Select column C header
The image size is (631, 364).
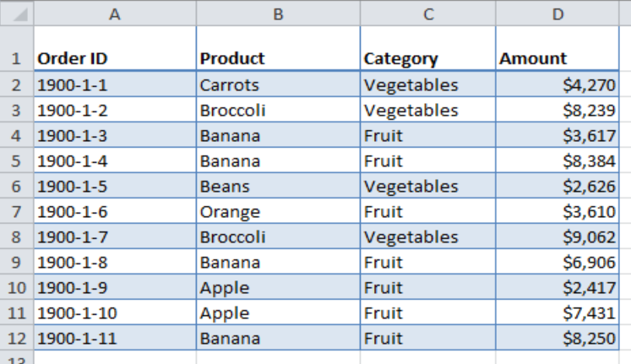pyautogui.click(x=428, y=14)
